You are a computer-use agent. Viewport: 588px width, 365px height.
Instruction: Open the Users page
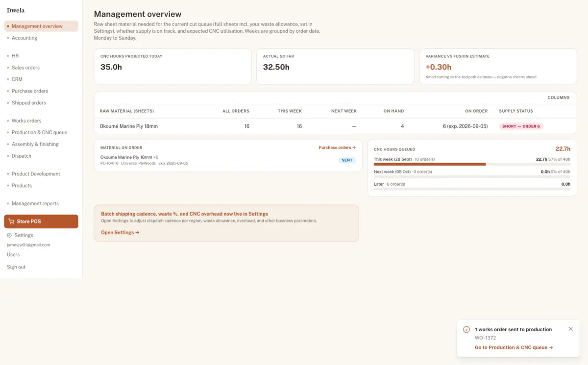coord(13,255)
